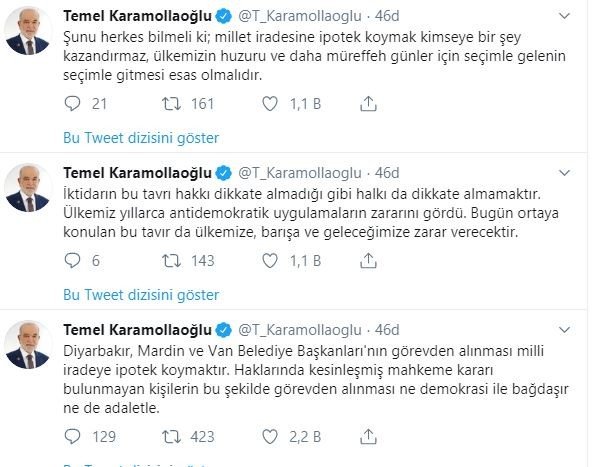Like the tweet starting "İktidarın bu tavrı"

[x=274, y=260]
